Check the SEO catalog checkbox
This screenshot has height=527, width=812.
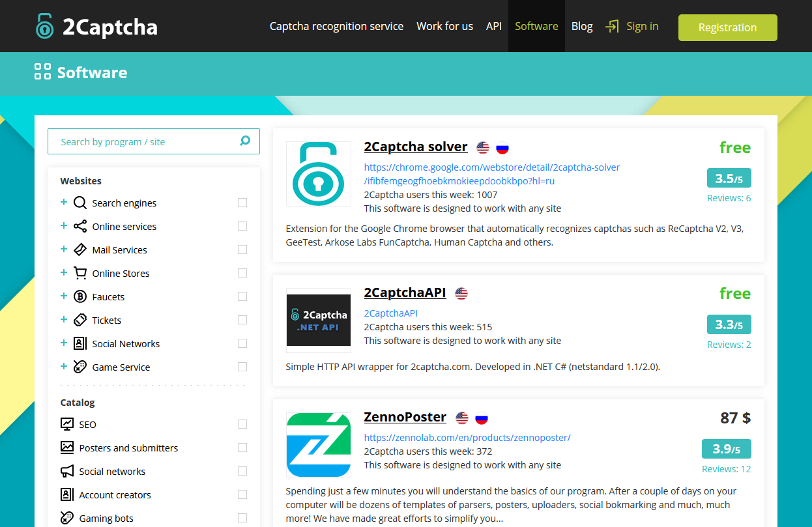pos(242,424)
